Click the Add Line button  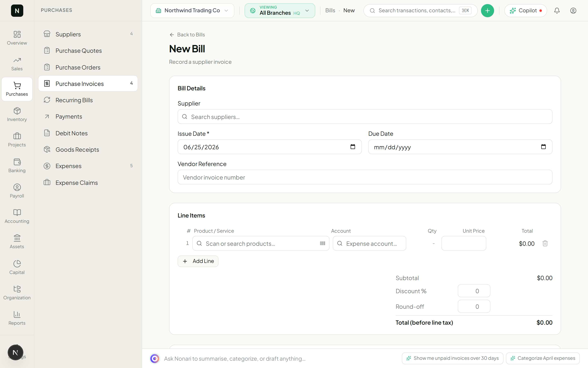click(x=198, y=261)
